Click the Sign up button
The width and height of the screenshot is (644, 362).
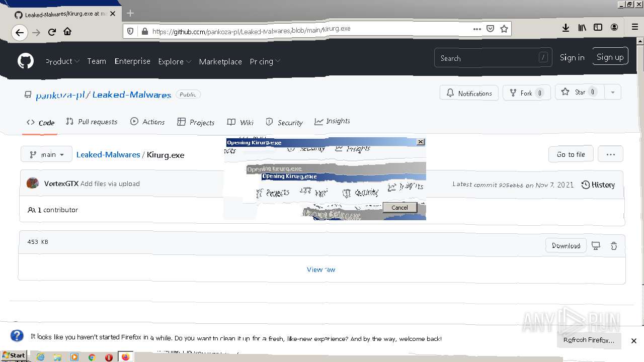click(610, 57)
